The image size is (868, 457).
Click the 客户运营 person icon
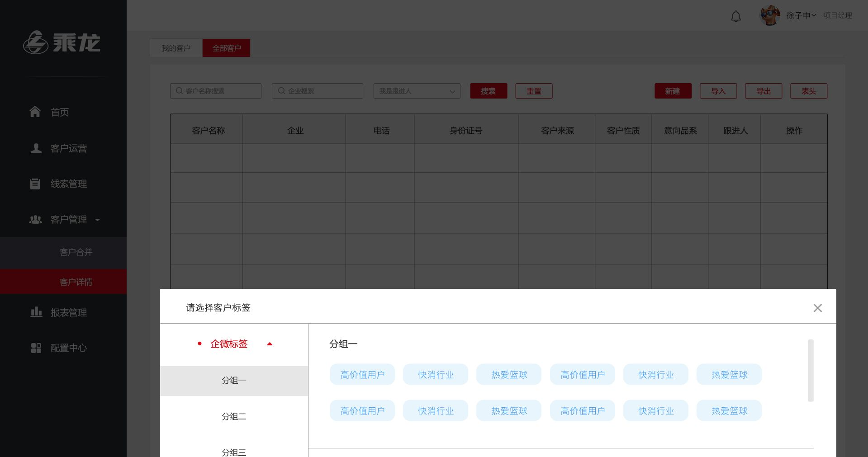click(36, 148)
